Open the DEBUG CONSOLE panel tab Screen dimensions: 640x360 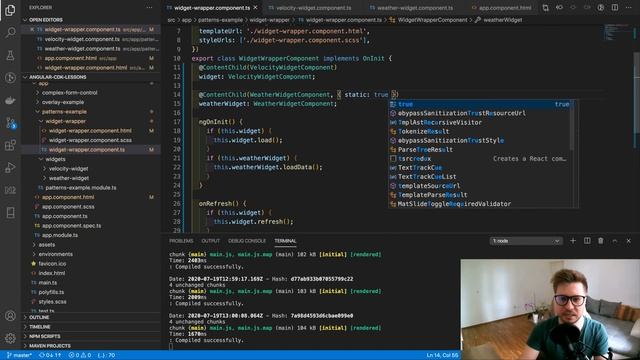tap(247, 241)
